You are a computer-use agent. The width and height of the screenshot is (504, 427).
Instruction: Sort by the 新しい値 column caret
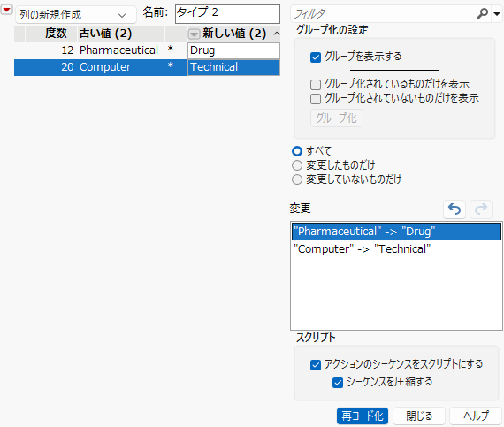tap(277, 34)
